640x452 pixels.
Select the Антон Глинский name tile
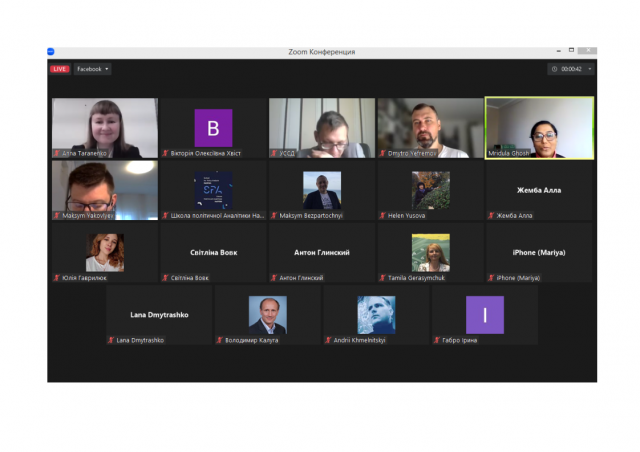tap(322, 252)
